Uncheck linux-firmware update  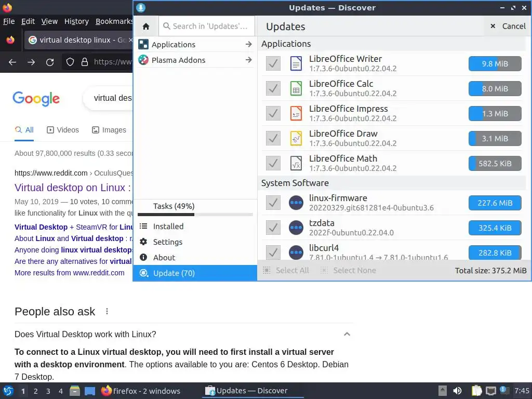pyautogui.click(x=273, y=203)
